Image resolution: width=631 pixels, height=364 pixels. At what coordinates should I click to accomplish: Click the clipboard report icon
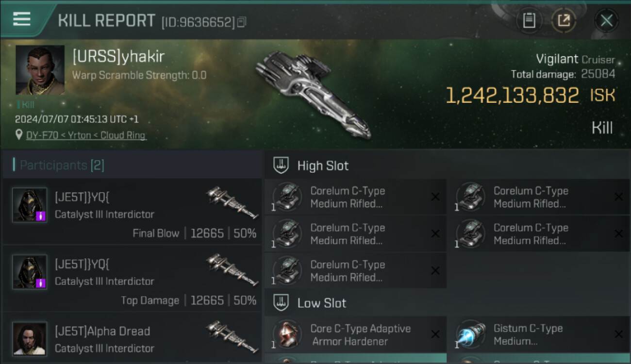point(529,20)
